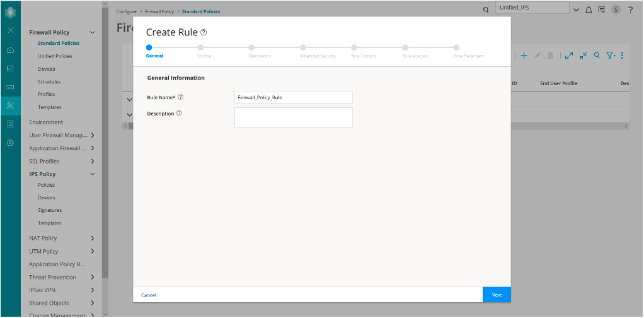This screenshot has width=644, height=318.
Task: Click the Cancel link
Action: tap(149, 295)
